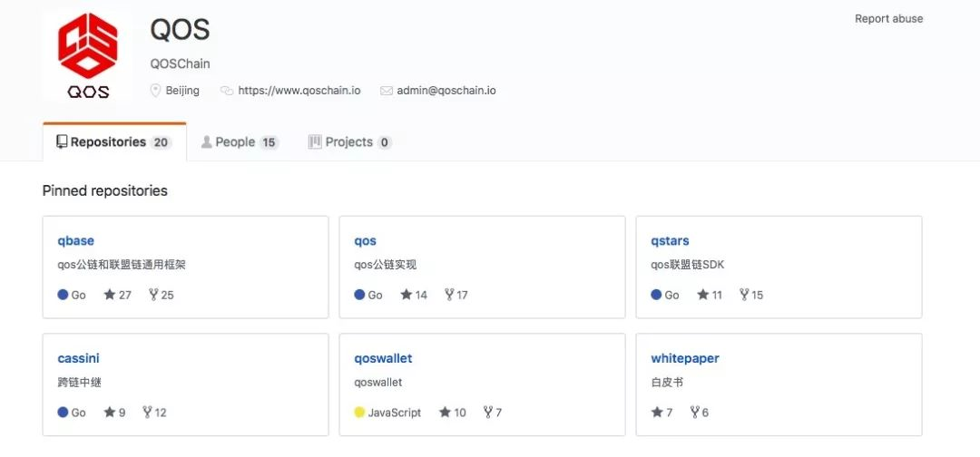Open the qoswallet repository title link
Image resolution: width=980 pixels, height=457 pixels.
point(383,358)
